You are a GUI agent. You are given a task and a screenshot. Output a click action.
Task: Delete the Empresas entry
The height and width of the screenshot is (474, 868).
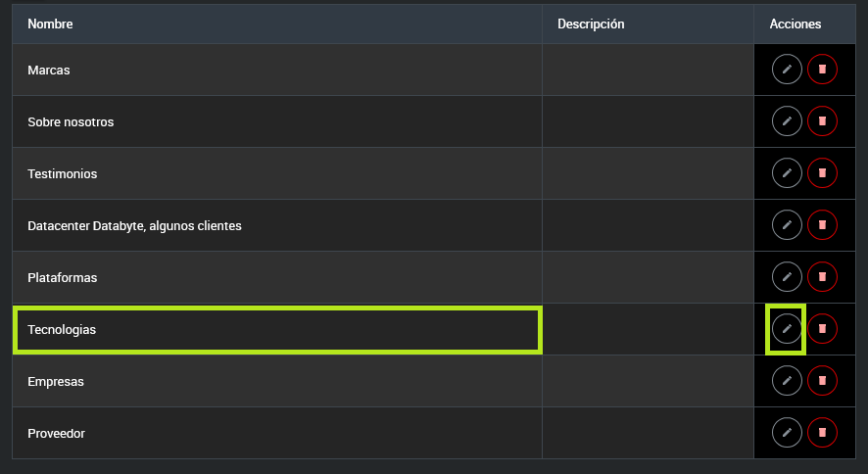[x=822, y=381]
